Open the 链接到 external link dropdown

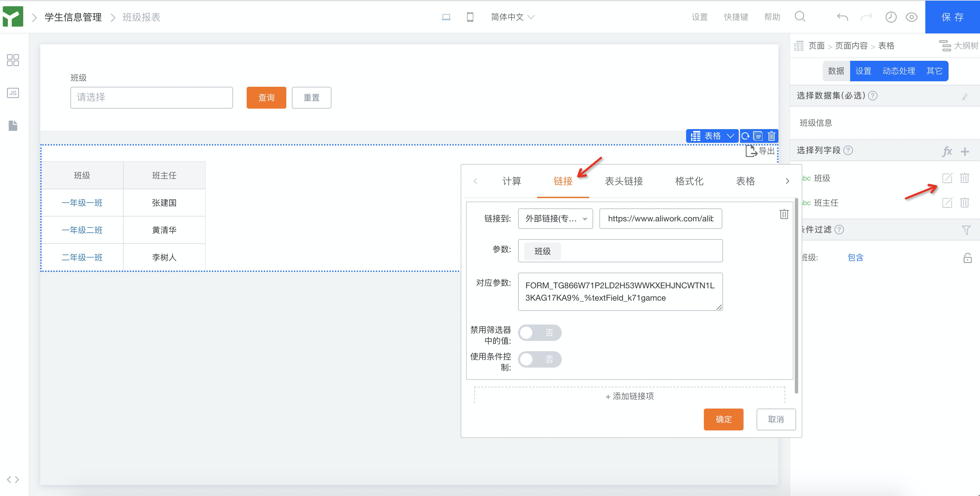click(555, 218)
